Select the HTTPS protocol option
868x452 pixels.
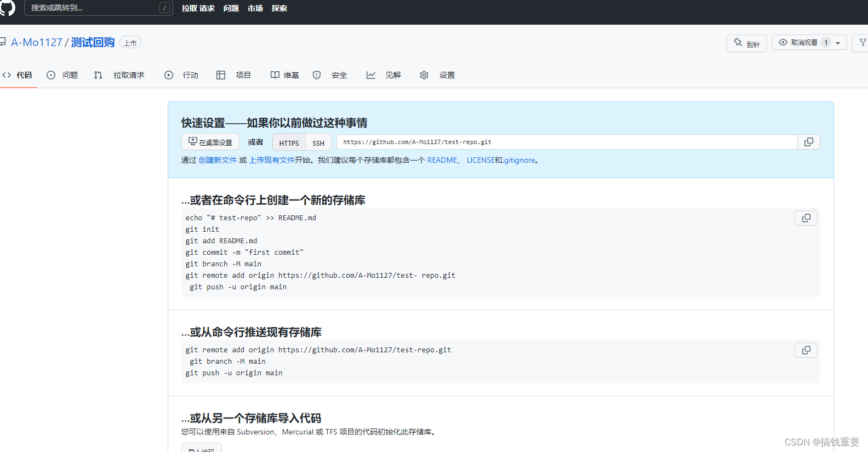pyautogui.click(x=289, y=142)
